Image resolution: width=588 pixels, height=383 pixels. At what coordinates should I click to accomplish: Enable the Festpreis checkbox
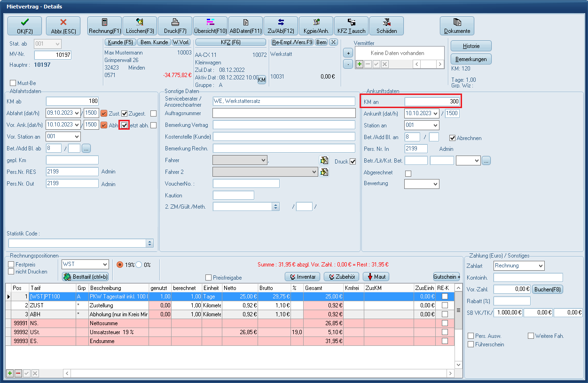click(11, 265)
